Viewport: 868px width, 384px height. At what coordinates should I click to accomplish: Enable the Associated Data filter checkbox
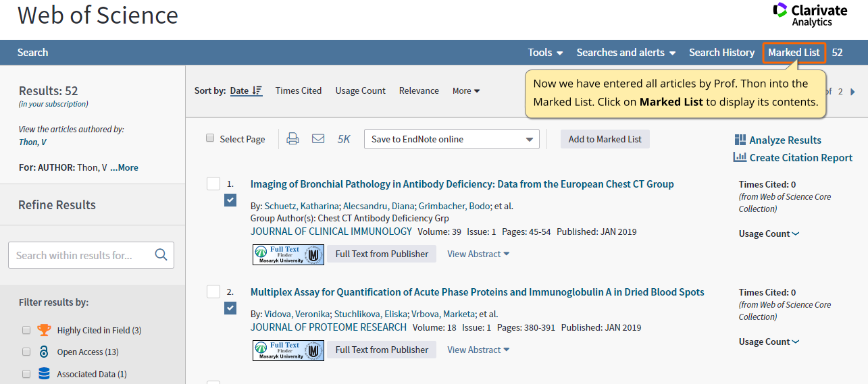(26, 374)
